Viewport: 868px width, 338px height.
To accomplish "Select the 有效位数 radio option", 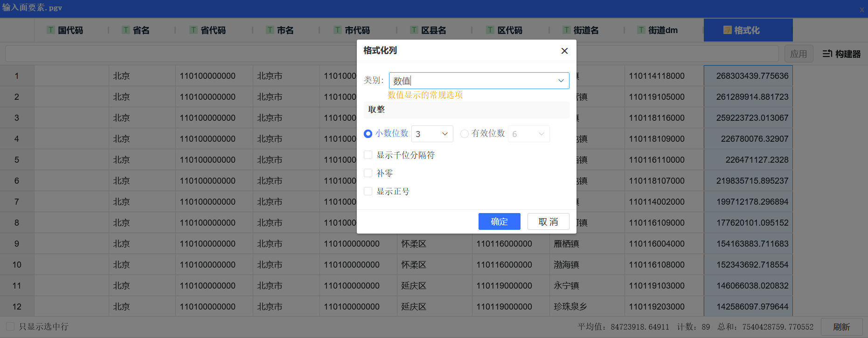I will [465, 134].
